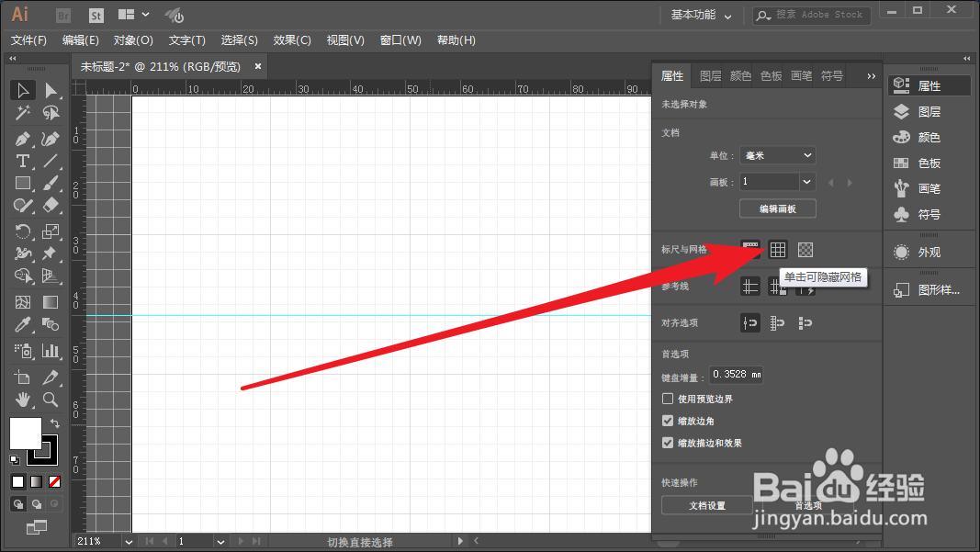Choose the Lasso tool
The height and width of the screenshot is (552, 980).
click(x=51, y=113)
